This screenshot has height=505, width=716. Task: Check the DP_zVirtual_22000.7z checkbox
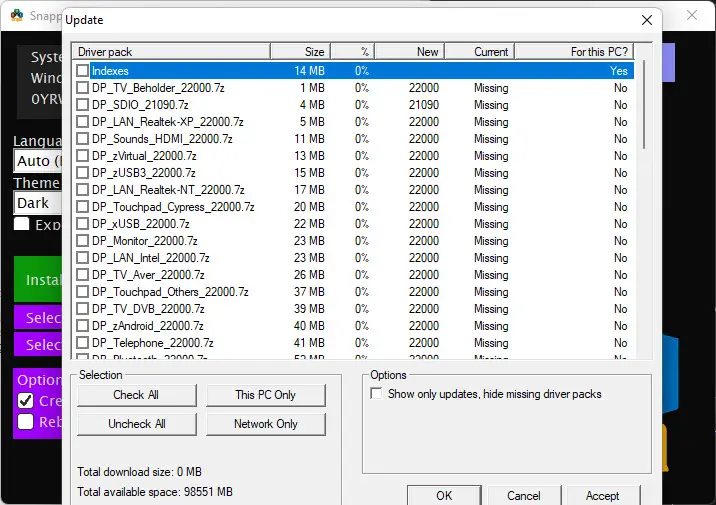(83, 156)
